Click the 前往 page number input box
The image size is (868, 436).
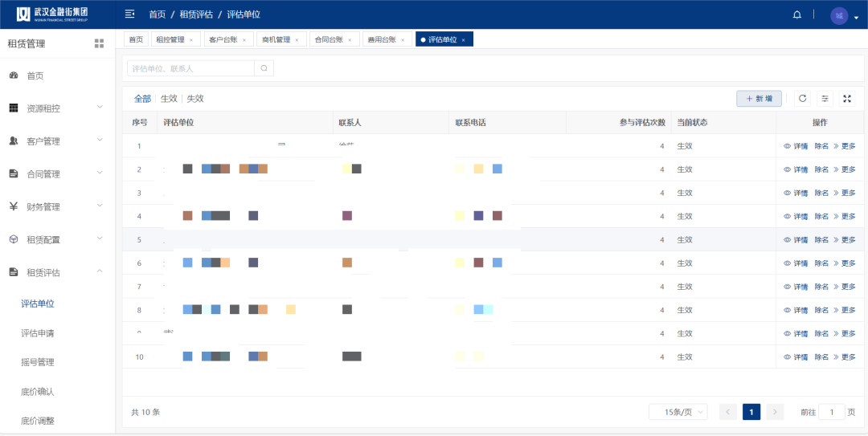(832, 412)
